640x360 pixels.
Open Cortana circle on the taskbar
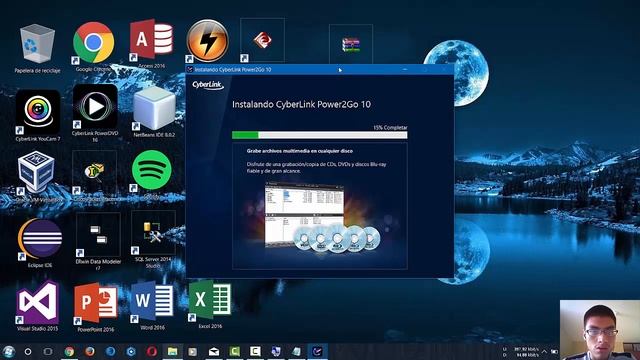point(28,351)
